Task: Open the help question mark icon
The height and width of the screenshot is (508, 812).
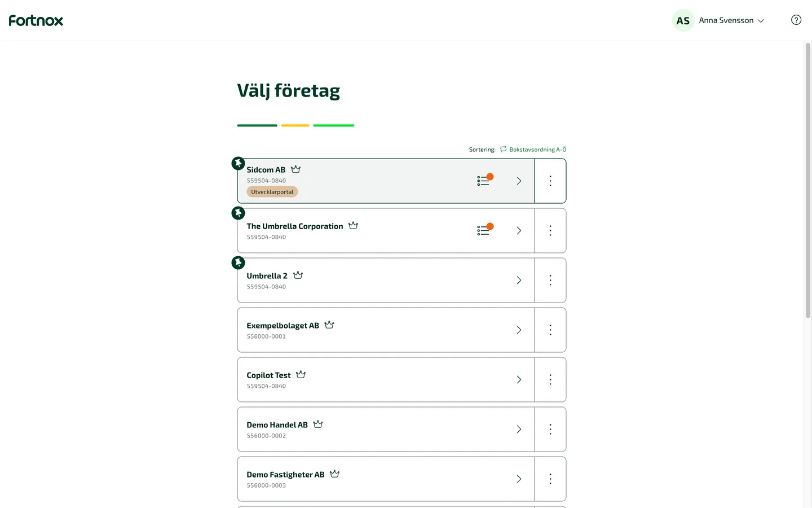Action: pyautogui.click(x=796, y=20)
